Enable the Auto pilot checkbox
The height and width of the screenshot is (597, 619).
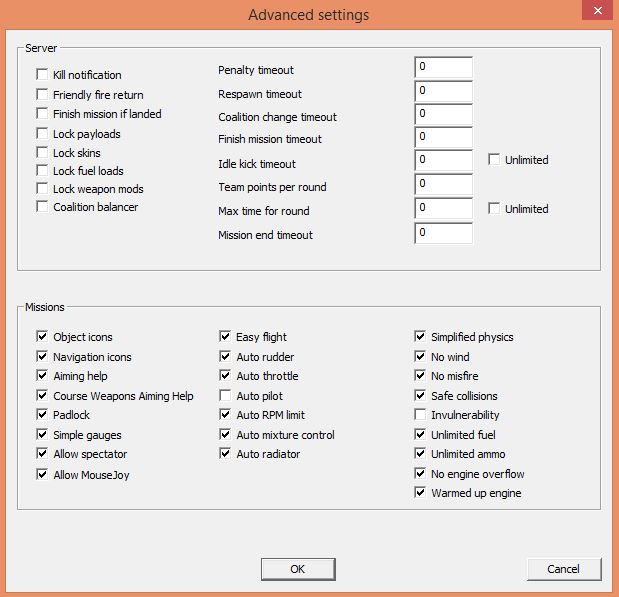pos(225,395)
